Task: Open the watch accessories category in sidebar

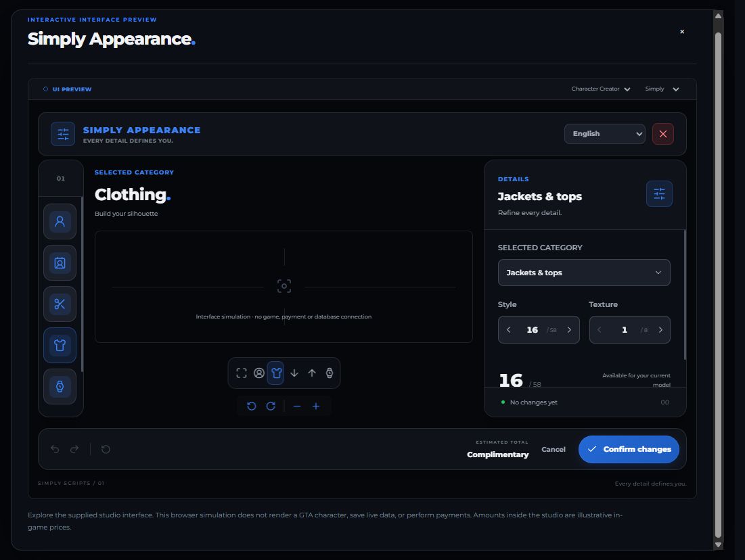Action: [x=60, y=387]
